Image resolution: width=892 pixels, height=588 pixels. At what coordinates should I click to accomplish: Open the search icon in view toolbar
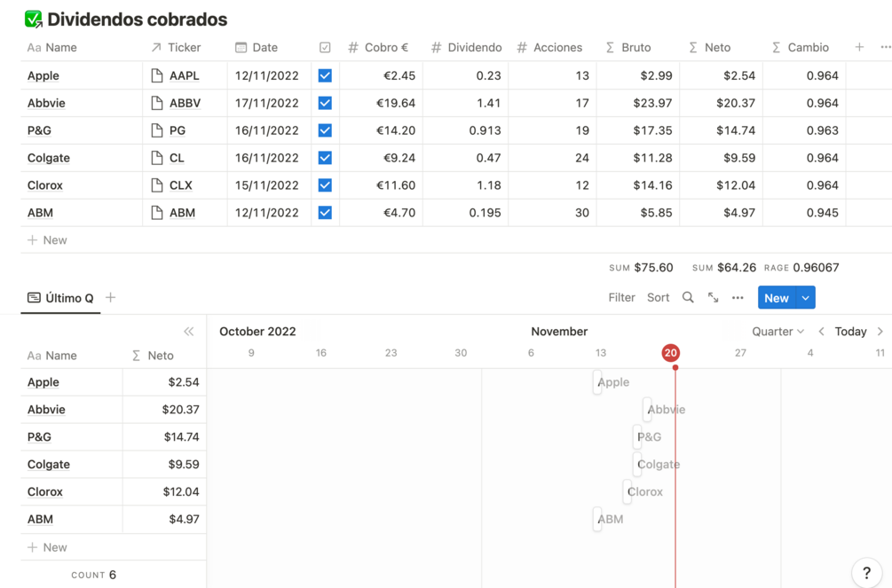tap(689, 297)
